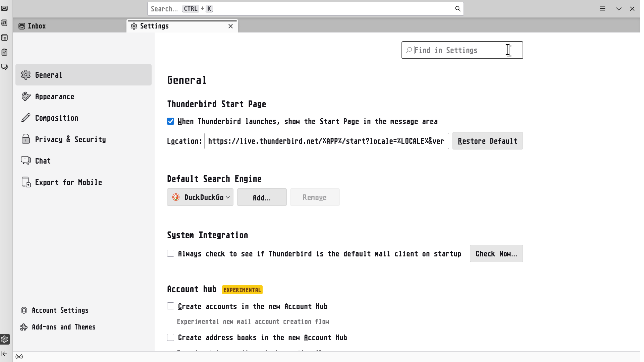Click the Find in Settings search box
The height and width of the screenshot is (362, 644).
[x=462, y=50]
